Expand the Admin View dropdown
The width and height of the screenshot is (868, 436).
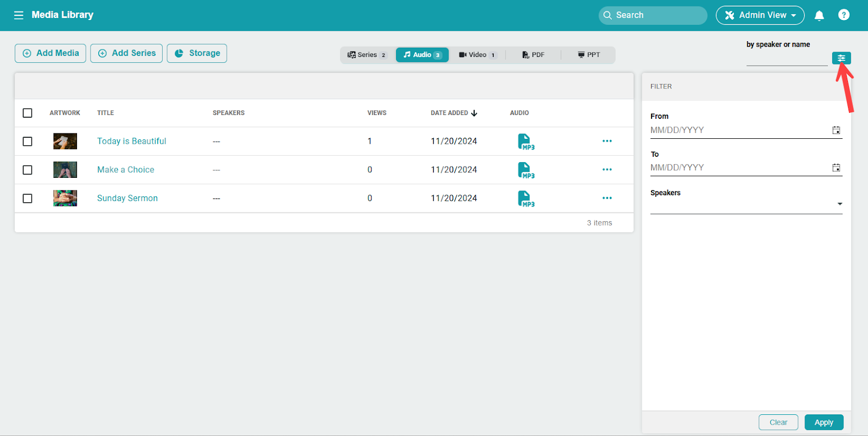coord(759,15)
